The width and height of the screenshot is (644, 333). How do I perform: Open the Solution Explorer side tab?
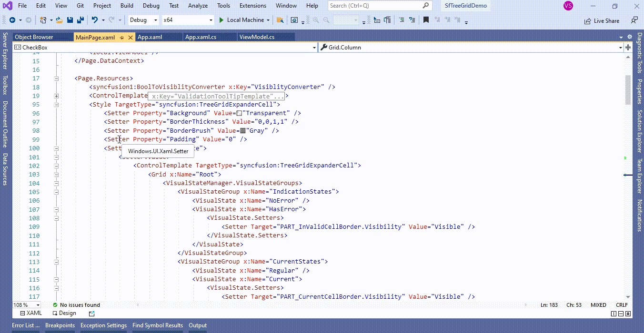coord(640,131)
